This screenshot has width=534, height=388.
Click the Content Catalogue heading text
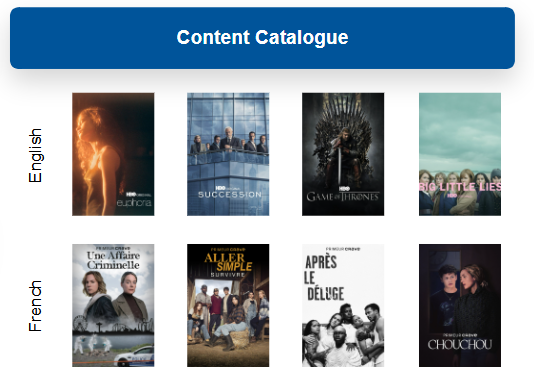click(262, 37)
